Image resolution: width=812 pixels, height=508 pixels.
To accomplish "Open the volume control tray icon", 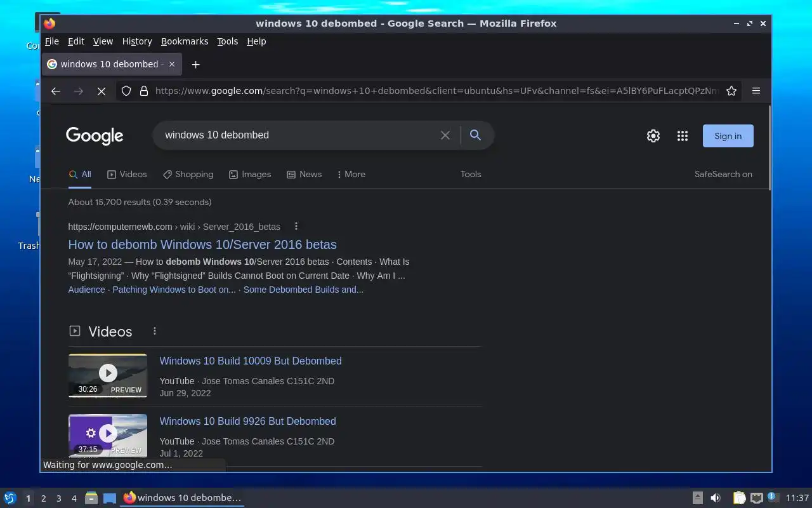I will click(x=716, y=498).
